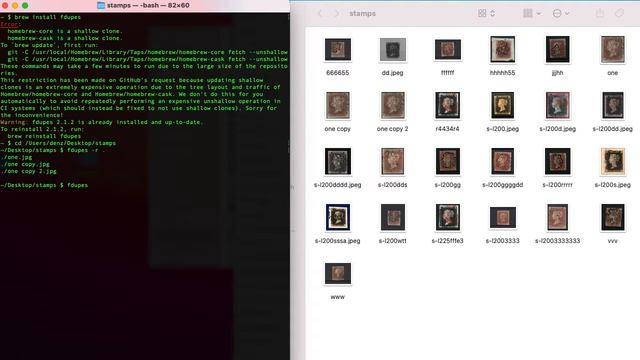Click the Finder forward navigation arrow
The image size is (640, 360).
point(336,13)
